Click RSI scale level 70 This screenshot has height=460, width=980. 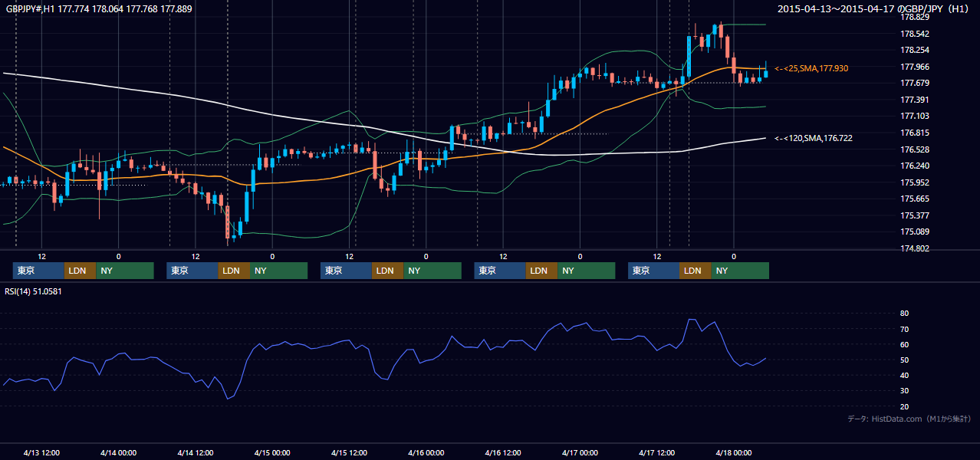pyautogui.click(x=904, y=329)
